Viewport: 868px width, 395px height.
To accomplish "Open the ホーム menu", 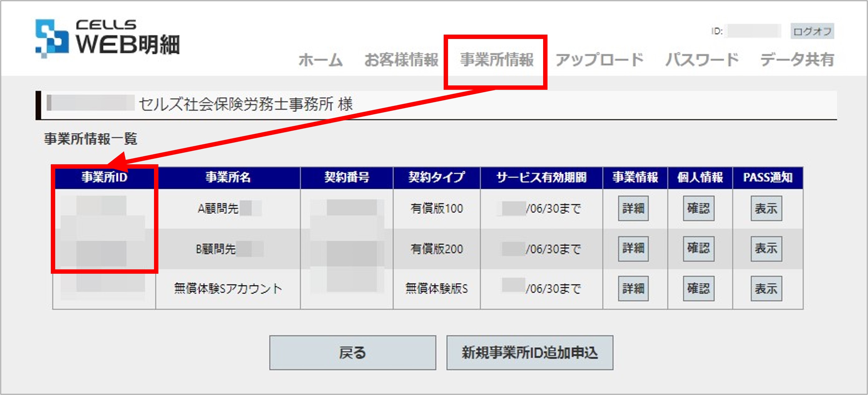I will click(321, 60).
